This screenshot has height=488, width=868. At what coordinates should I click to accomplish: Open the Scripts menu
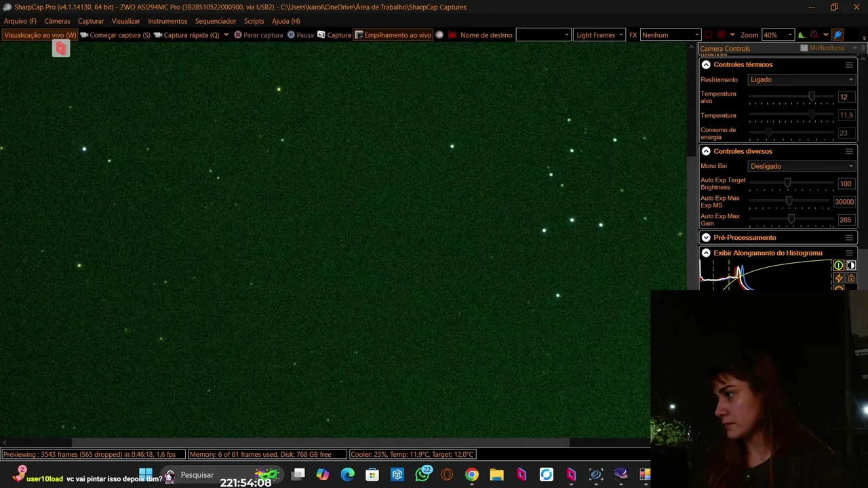click(x=254, y=21)
